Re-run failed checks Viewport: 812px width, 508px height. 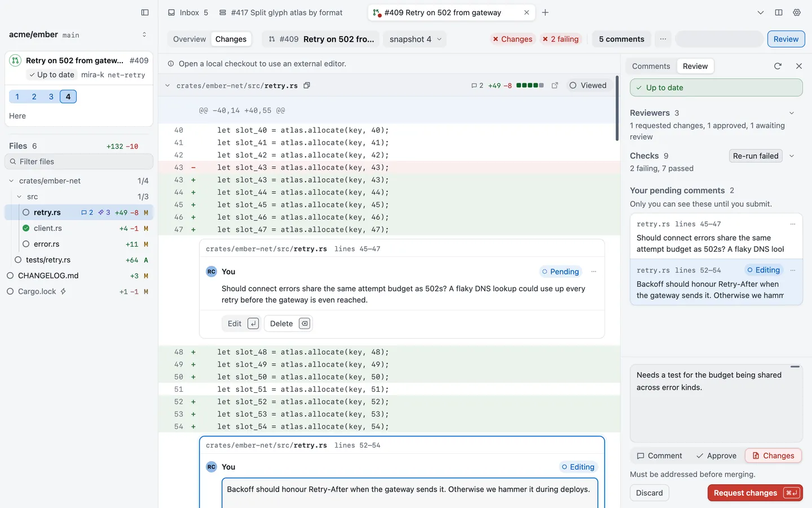tap(756, 156)
